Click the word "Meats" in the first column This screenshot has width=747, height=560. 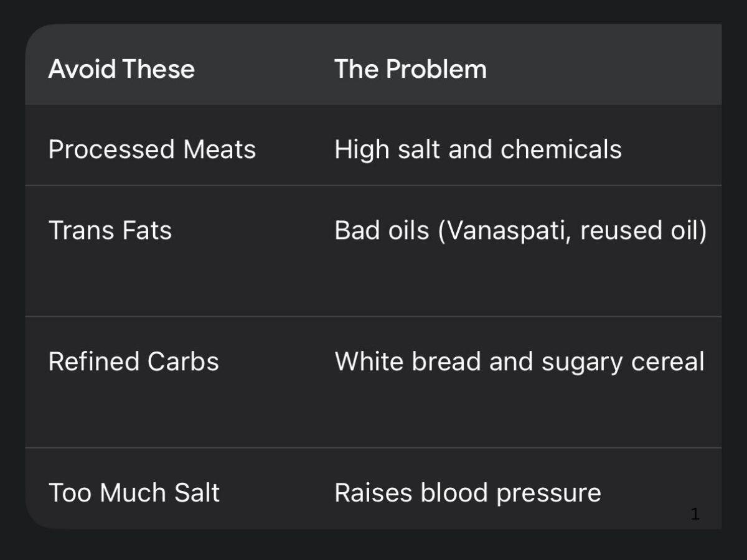(219, 150)
